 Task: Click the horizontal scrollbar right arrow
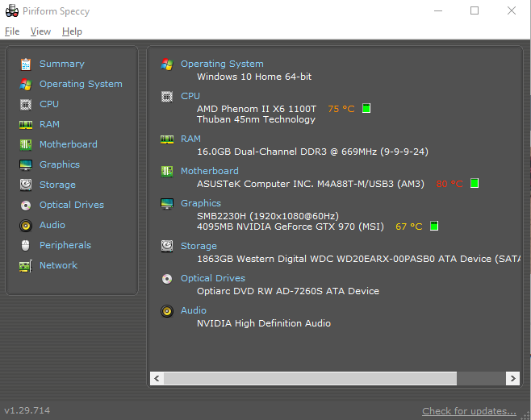(512, 378)
